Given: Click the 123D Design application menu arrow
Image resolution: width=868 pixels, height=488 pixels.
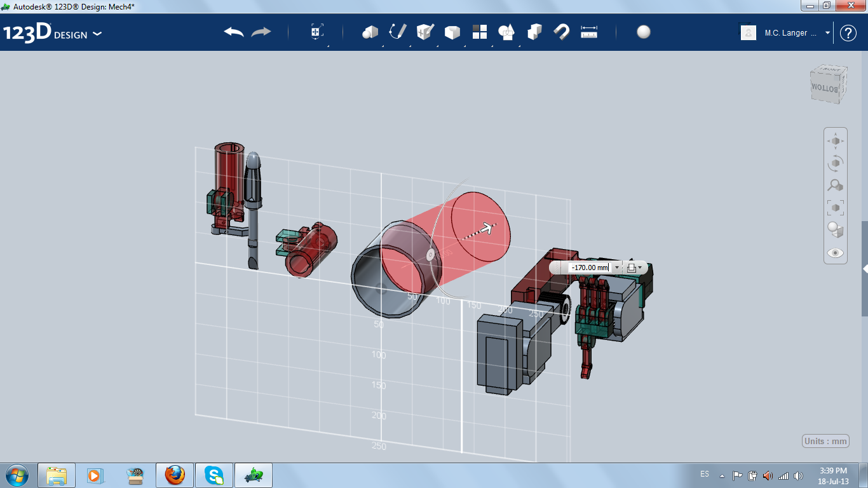Looking at the screenshot, I should 97,34.
